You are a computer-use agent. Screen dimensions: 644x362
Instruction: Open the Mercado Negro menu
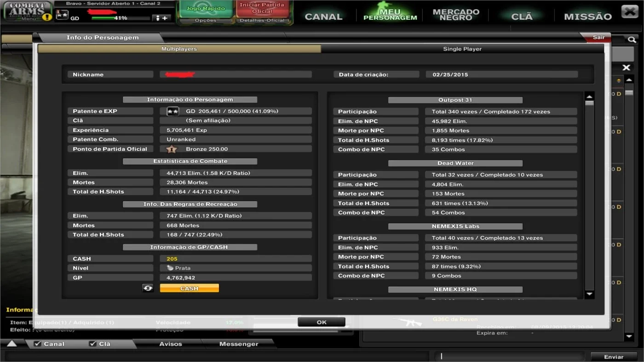pyautogui.click(x=456, y=15)
